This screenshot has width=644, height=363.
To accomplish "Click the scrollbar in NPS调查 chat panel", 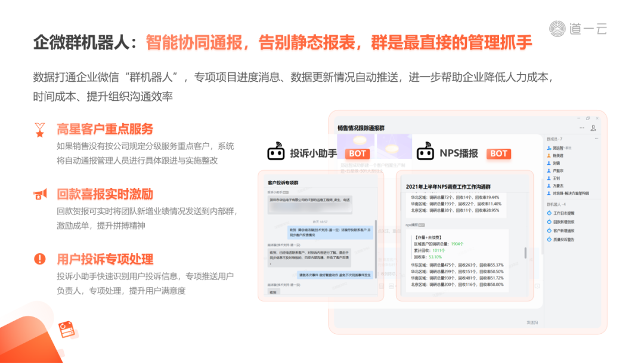I will point(525,253).
